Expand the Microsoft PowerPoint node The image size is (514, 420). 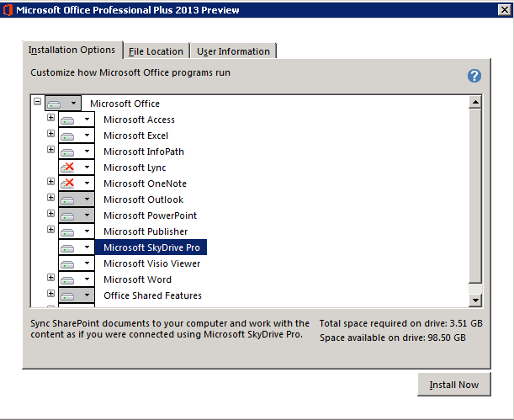tap(50, 214)
